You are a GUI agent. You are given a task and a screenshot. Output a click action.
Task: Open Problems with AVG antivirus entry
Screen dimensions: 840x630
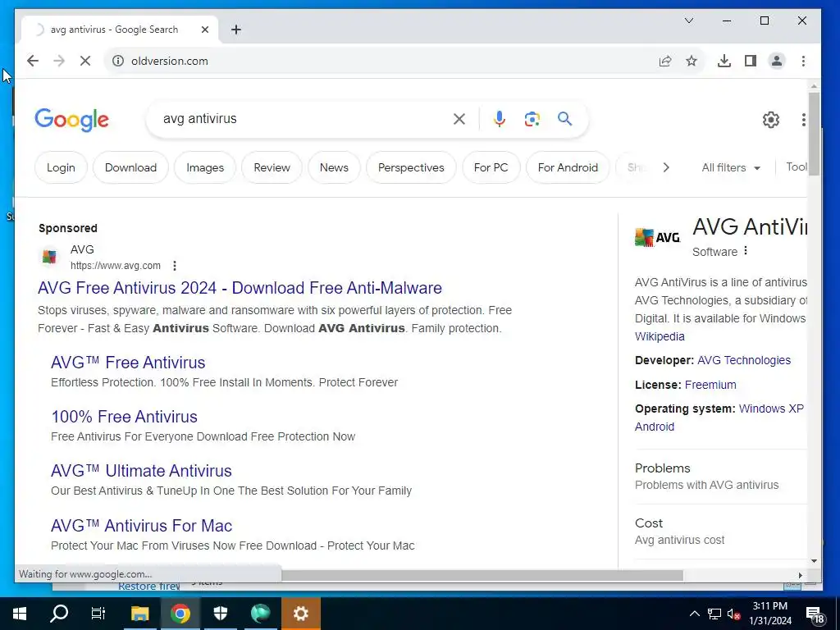point(720,477)
